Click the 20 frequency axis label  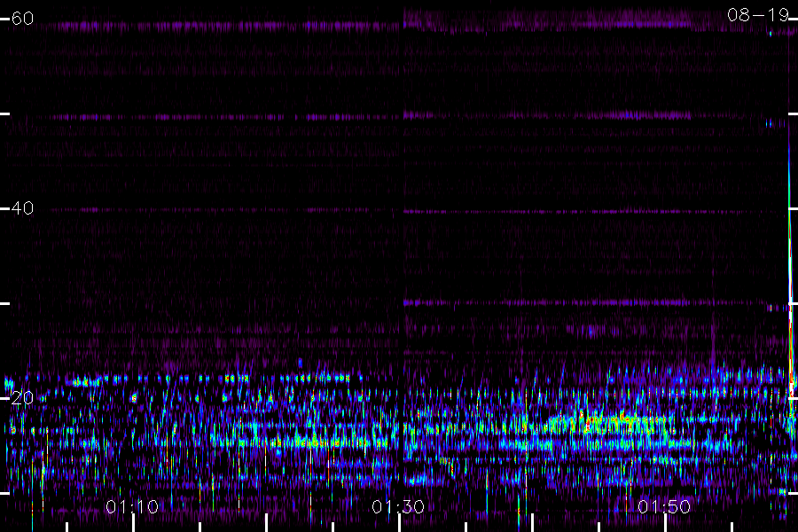(x=22, y=398)
